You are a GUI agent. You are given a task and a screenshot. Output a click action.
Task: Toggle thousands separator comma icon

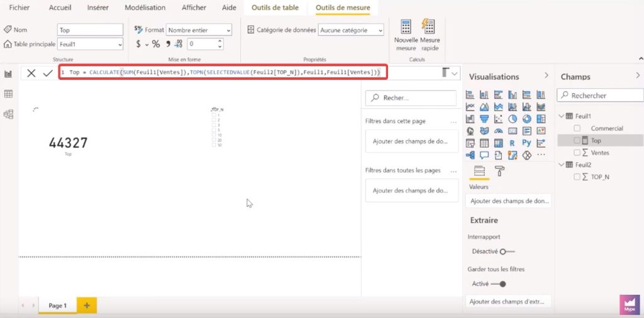pos(168,44)
